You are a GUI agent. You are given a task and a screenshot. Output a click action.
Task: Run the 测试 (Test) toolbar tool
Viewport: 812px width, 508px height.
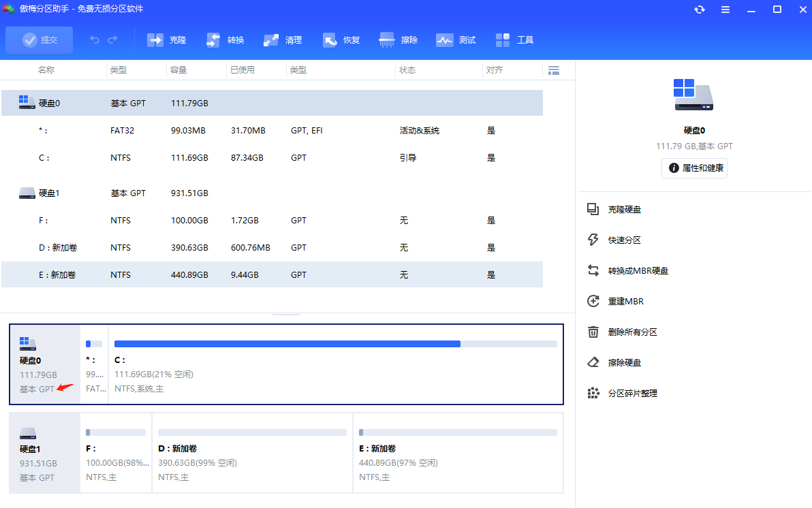[x=455, y=39]
